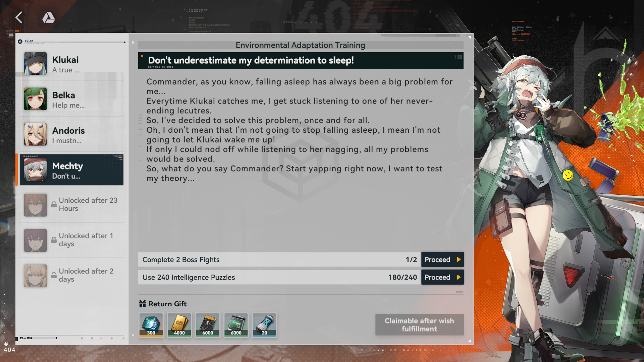Click the locked entry unlocking after 1 days

(x=72, y=240)
